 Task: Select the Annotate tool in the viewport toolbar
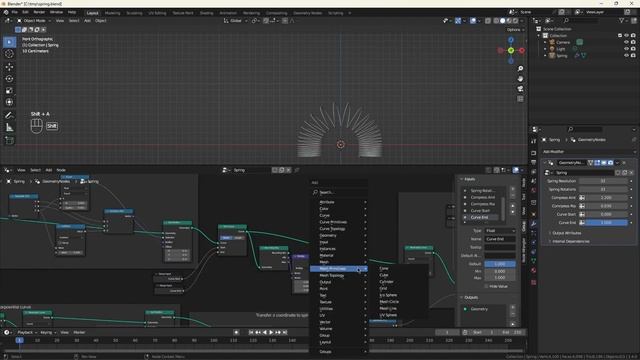(9, 116)
